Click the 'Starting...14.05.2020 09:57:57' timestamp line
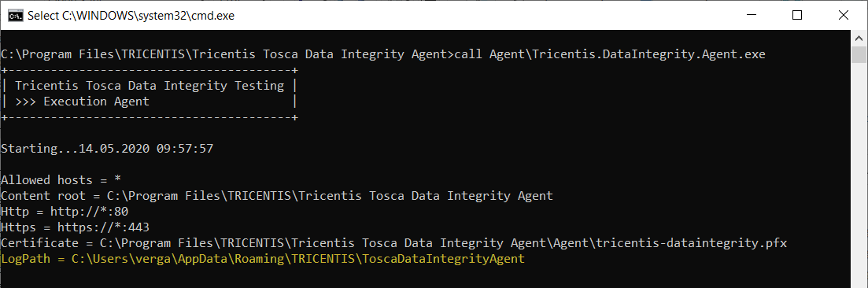 coord(107,149)
